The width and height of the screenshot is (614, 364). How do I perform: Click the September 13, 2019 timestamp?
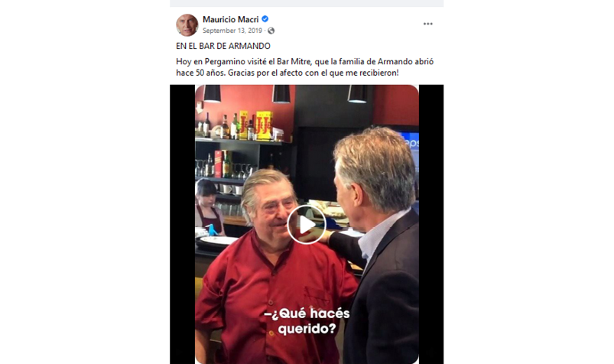coord(232,31)
